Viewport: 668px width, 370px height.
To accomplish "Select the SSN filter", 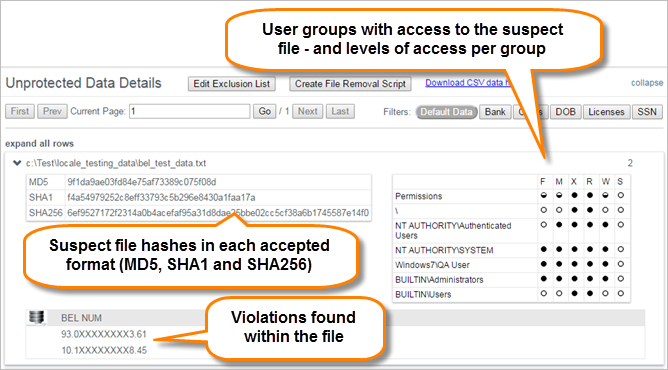I will 647,112.
